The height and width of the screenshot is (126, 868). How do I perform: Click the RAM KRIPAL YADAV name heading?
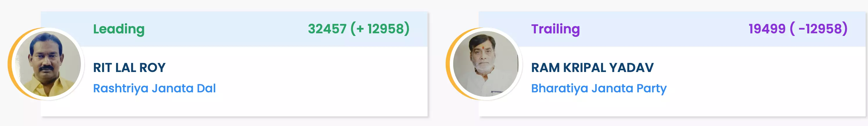point(592,68)
